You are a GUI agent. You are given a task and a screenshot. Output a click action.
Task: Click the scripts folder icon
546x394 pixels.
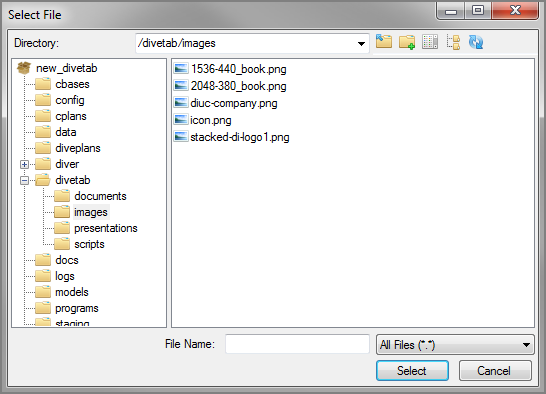click(62, 244)
